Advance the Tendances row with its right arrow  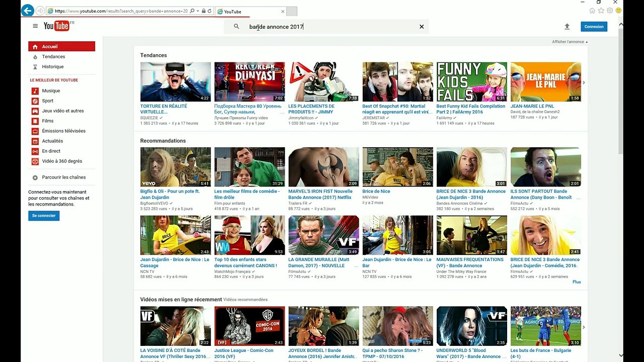click(x=584, y=82)
